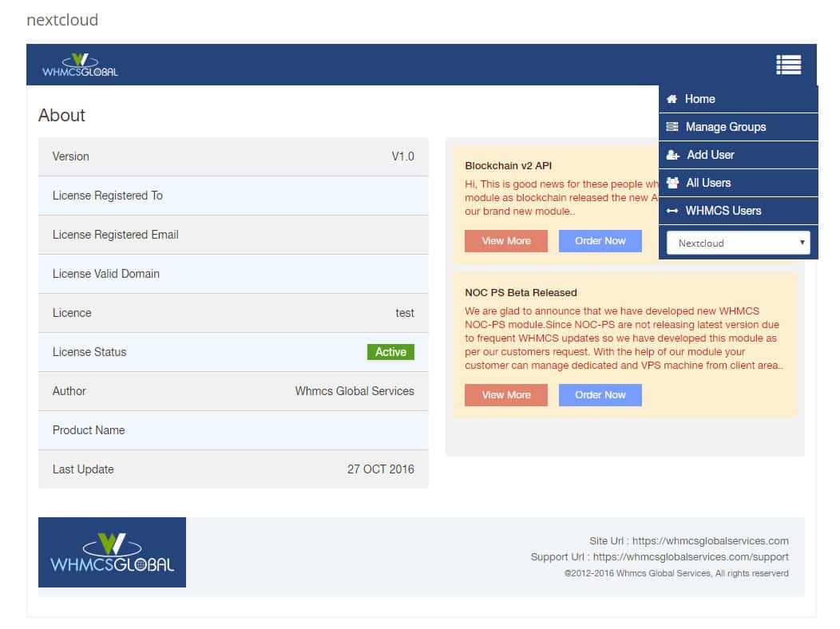The width and height of the screenshot is (840, 629).
Task: Click the green Active license status badge
Action: (x=390, y=352)
